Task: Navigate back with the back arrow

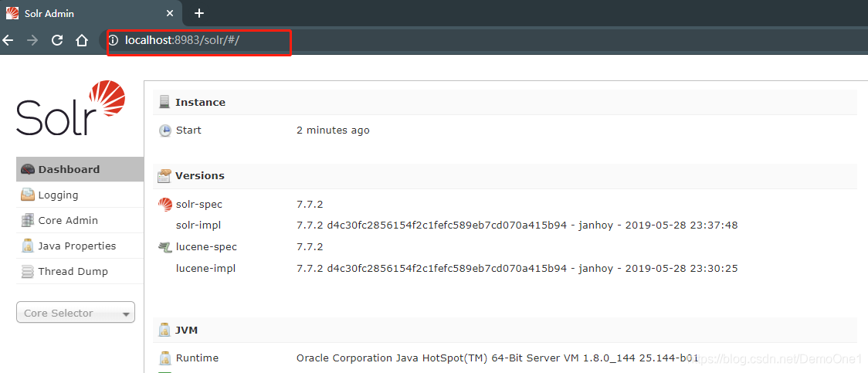Action: (x=8, y=40)
